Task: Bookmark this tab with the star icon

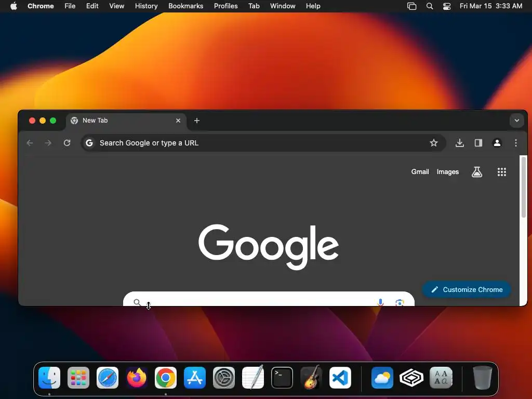Action: (434, 143)
